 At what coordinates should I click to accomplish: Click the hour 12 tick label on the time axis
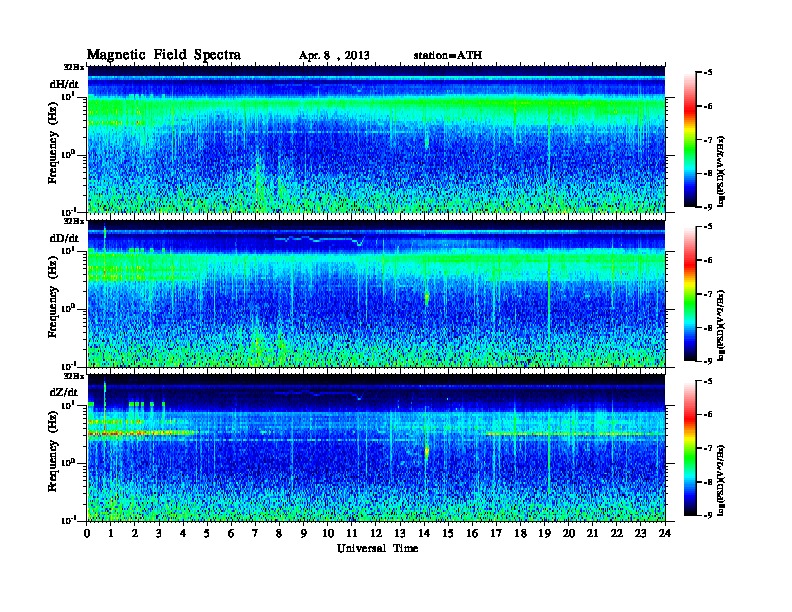376,534
